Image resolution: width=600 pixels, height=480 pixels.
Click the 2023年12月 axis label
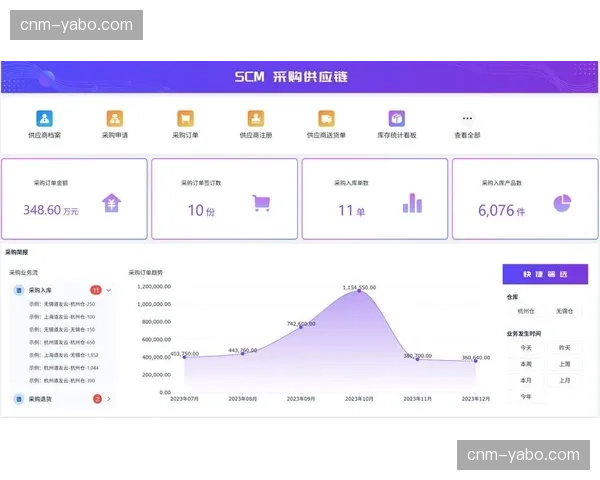[476, 399]
